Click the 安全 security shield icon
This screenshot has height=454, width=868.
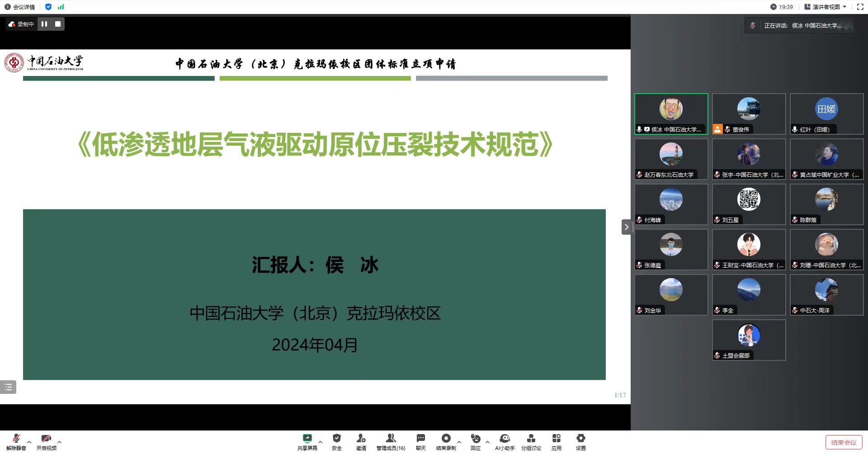click(x=336, y=442)
